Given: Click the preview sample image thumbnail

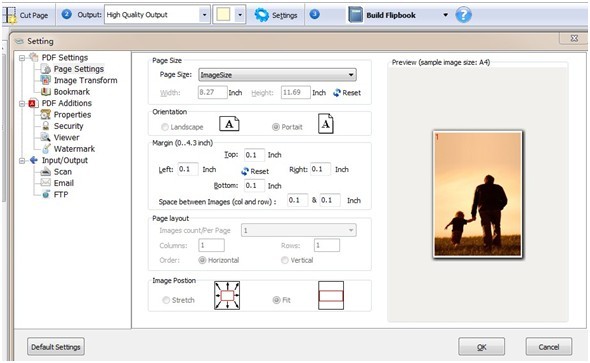Looking at the screenshot, I should click(477, 194).
